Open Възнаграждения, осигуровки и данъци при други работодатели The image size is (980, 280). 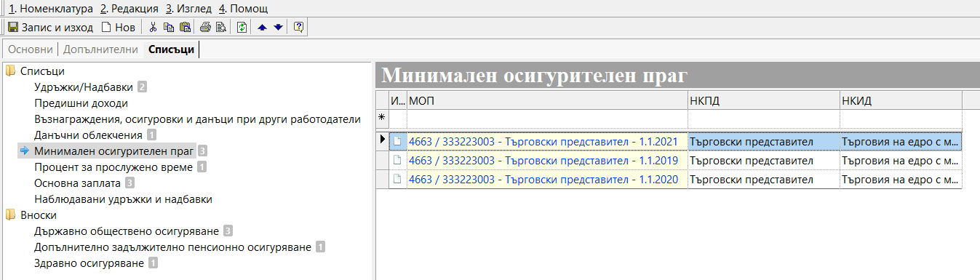point(197,119)
